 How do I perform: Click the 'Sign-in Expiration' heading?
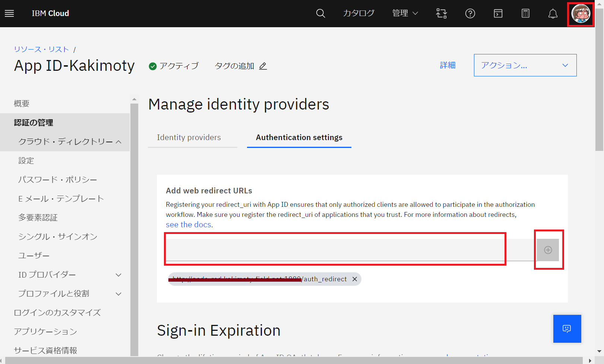click(219, 330)
